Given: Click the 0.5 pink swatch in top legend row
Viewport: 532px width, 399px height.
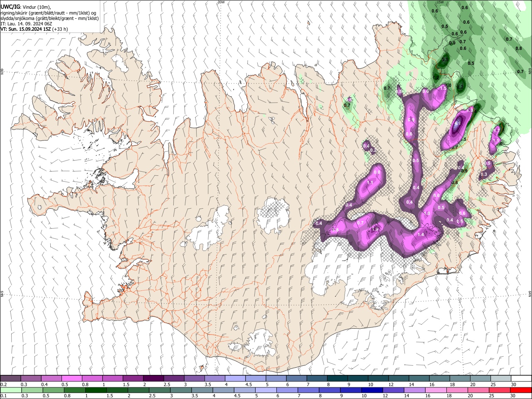Looking at the screenshot, I should coord(71,379).
